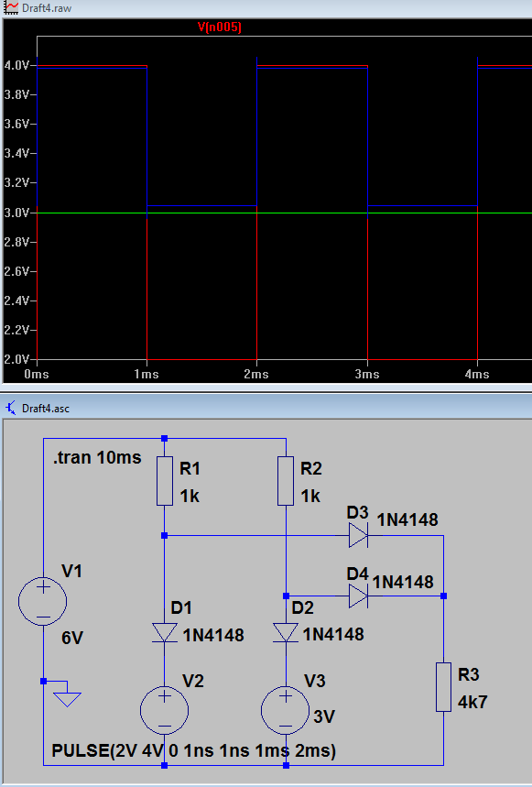Click the 3V value label of V3
The width and height of the screenshot is (532, 787).
pos(324,716)
